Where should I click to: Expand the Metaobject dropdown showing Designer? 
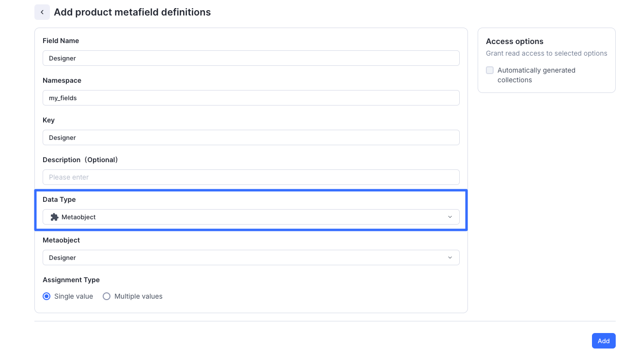pyautogui.click(x=251, y=258)
